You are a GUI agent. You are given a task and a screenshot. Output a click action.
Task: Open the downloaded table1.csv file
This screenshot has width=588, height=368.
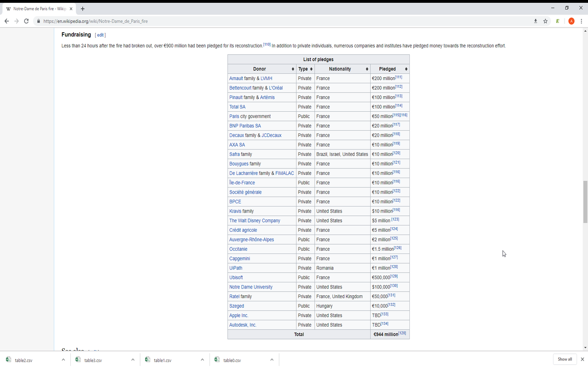(163, 360)
